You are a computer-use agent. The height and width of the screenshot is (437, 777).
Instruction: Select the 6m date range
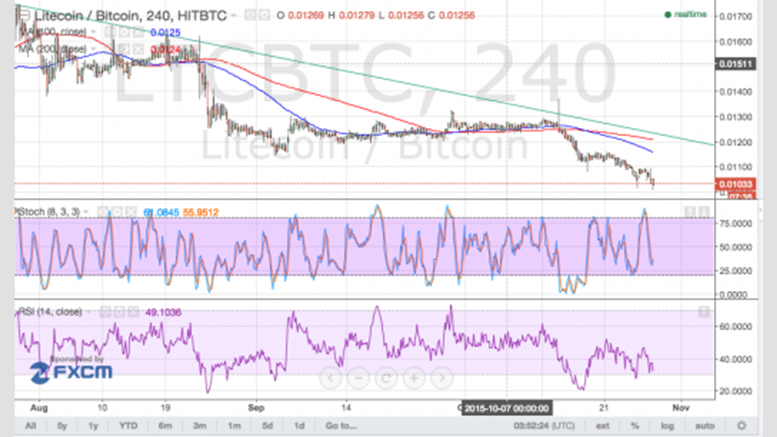click(165, 426)
